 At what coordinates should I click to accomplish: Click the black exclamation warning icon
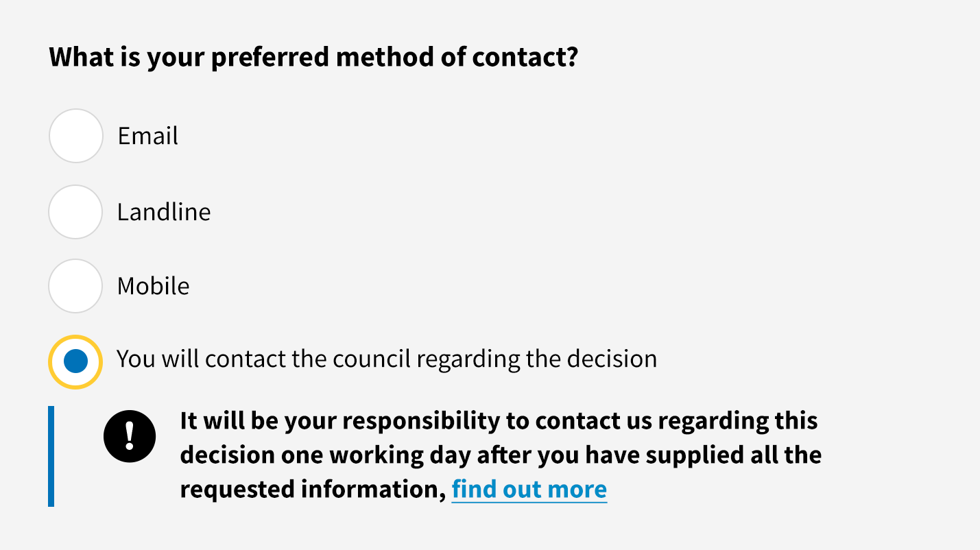click(x=130, y=436)
